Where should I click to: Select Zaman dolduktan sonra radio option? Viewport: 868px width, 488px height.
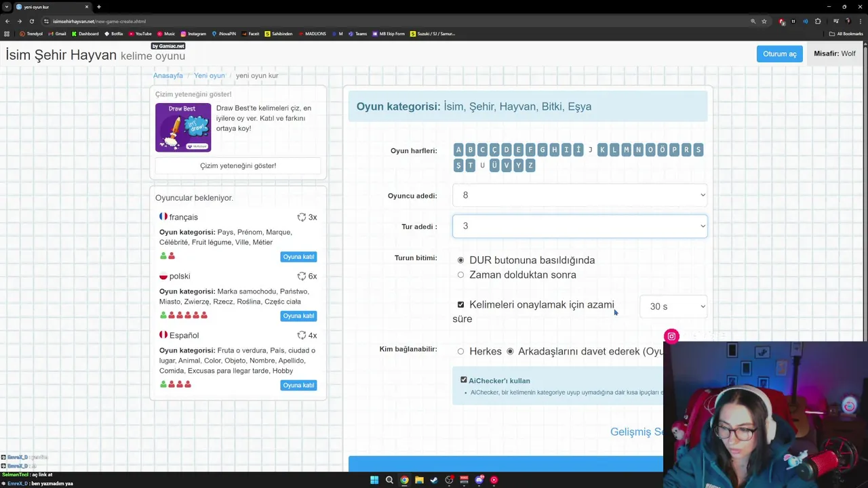pos(460,274)
